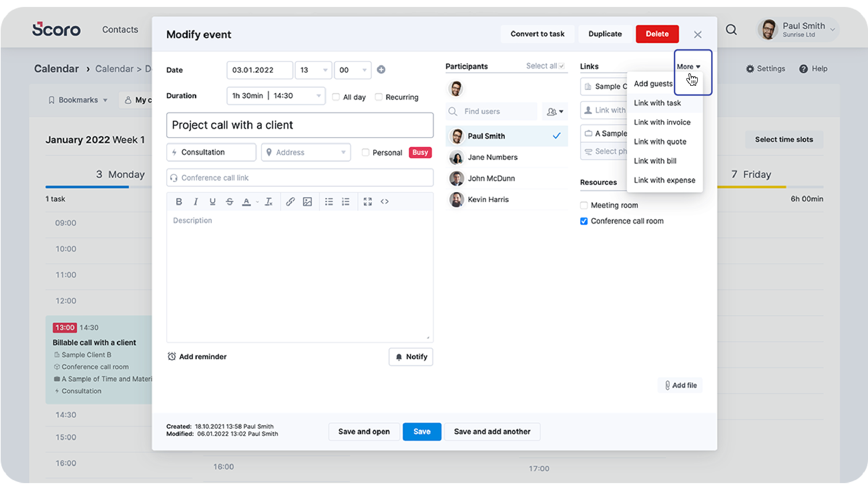Select Link with expense
868x489 pixels.
(x=665, y=180)
